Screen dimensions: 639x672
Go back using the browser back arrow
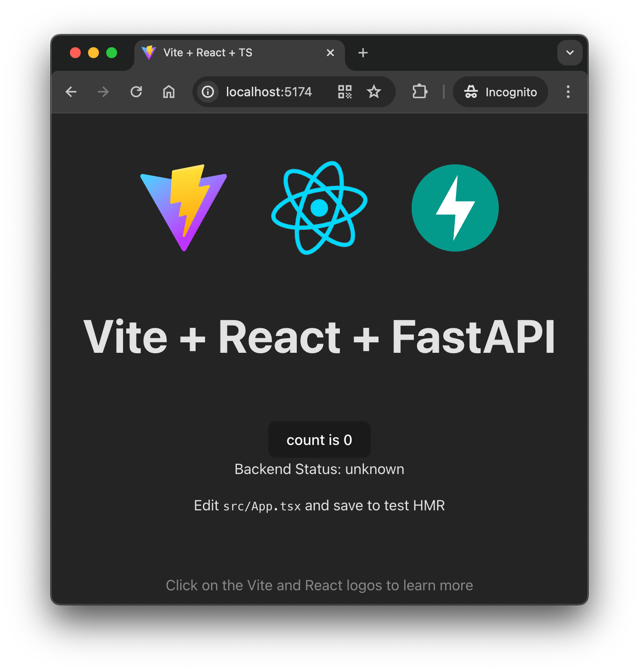[x=71, y=92]
